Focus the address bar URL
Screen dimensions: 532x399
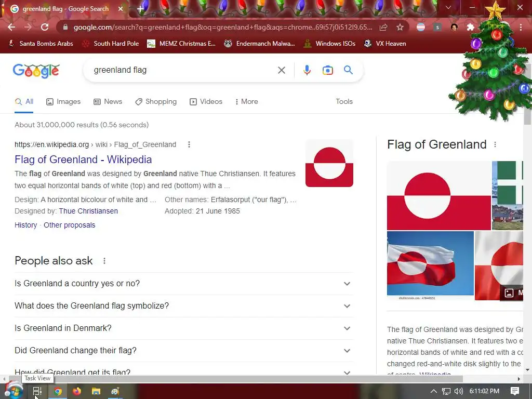click(x=222, y=27)
